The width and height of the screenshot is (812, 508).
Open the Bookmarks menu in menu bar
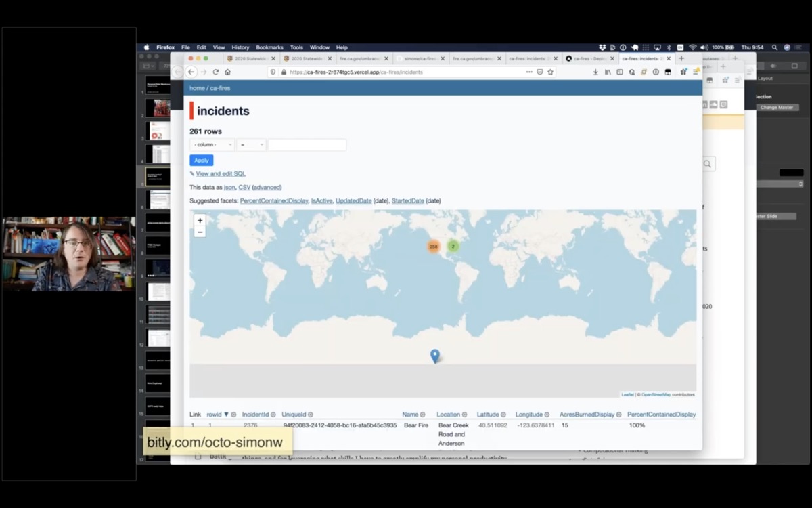pyautogui.click(x=269, y=47)
